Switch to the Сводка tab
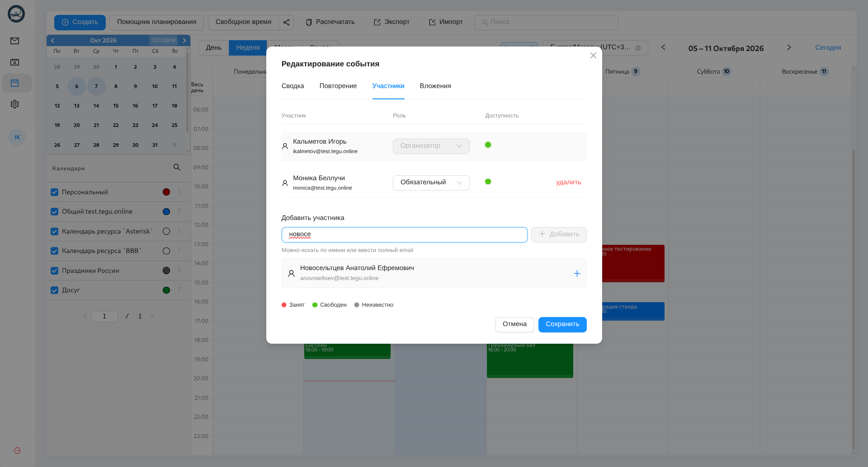Image resolution: width=868 pixels, height=467 pixels. [293, 86]
